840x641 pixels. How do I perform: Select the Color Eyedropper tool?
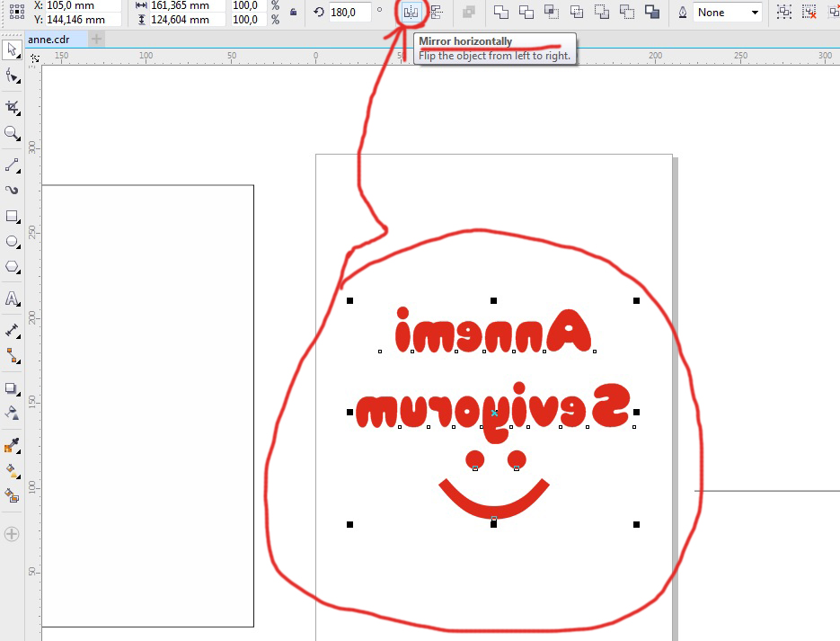coord(13,445)
